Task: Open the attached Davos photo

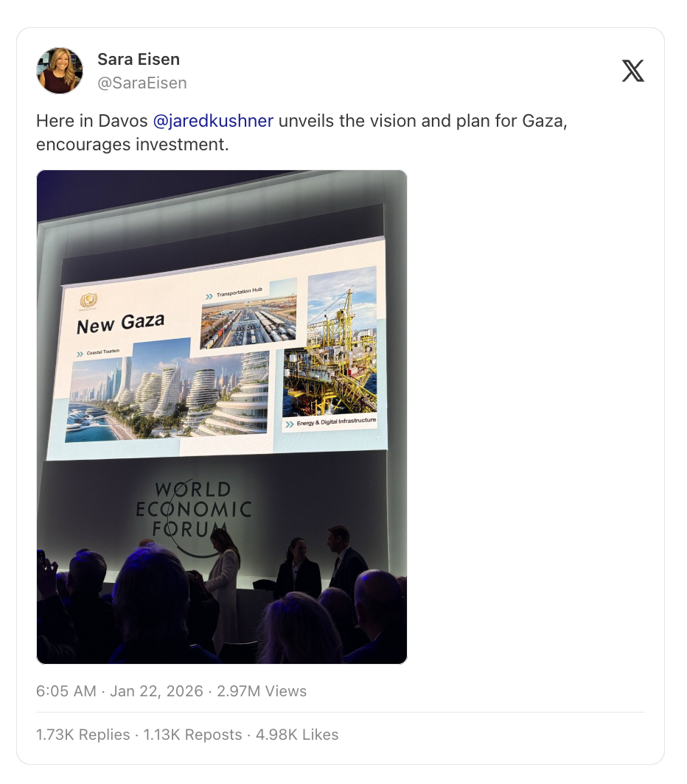Action: tap(222, 417)
